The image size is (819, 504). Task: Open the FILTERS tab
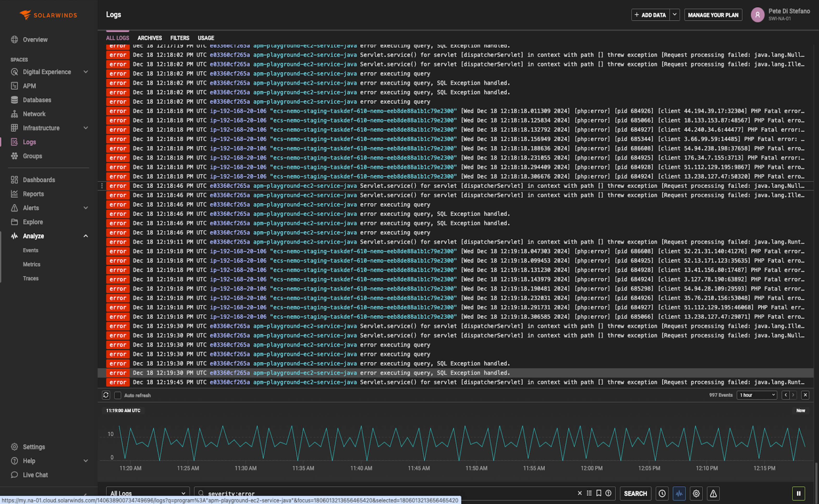(x=180, y=38)
